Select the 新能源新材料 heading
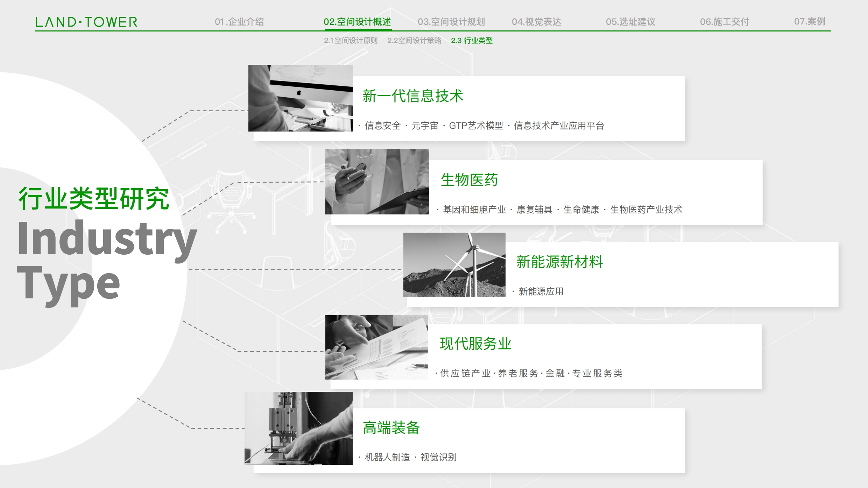 click(x=560, y=262)
